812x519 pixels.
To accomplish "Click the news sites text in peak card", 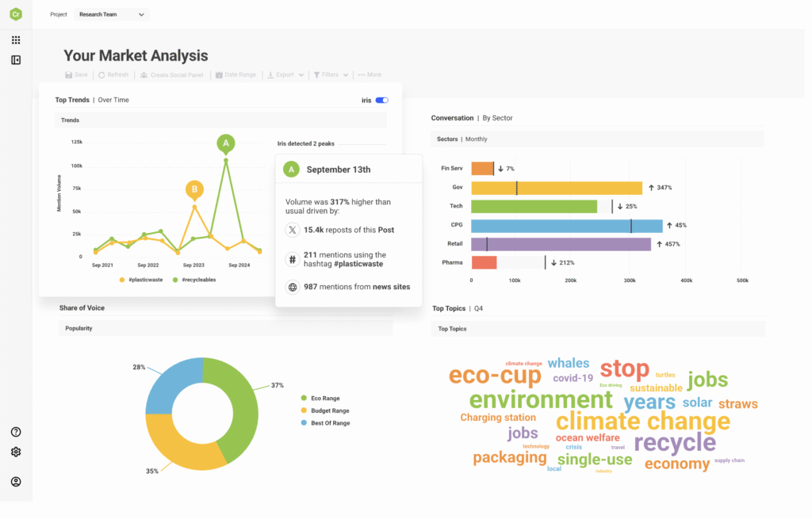I will click(x=392, y=287).
